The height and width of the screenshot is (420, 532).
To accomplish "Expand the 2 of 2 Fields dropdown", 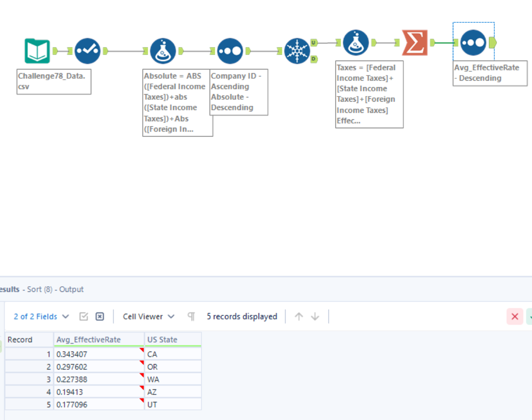I will pyautogui.click(x=41, y=317).
